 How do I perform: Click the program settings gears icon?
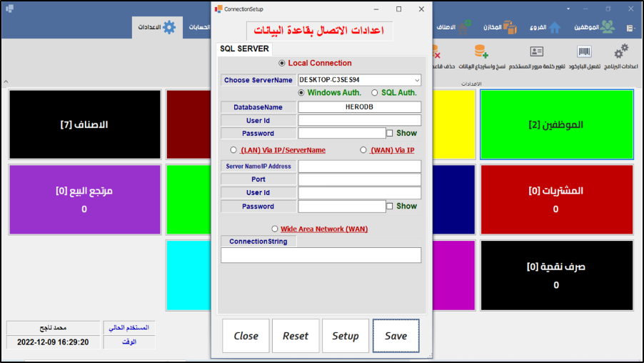click(620, 52)
